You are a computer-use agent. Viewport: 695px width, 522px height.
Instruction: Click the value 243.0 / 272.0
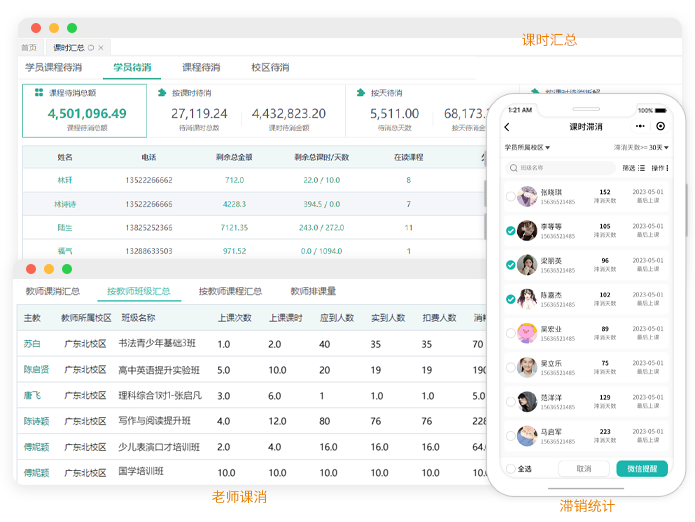[x=321, y=228]
